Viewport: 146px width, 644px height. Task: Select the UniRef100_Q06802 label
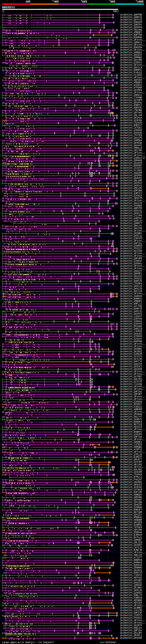tap(131, 85)
